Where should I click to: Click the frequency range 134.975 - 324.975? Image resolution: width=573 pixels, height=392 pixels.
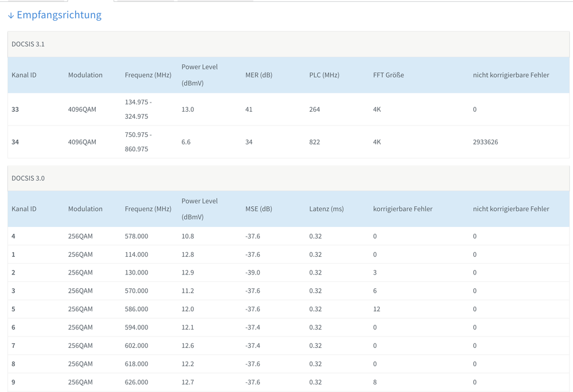tap(138, 109)
